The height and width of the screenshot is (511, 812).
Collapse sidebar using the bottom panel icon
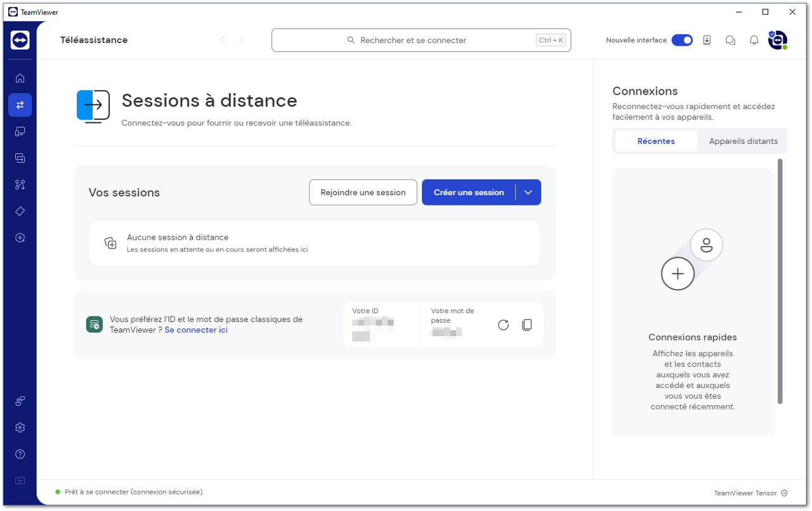(x=20, y=481)
